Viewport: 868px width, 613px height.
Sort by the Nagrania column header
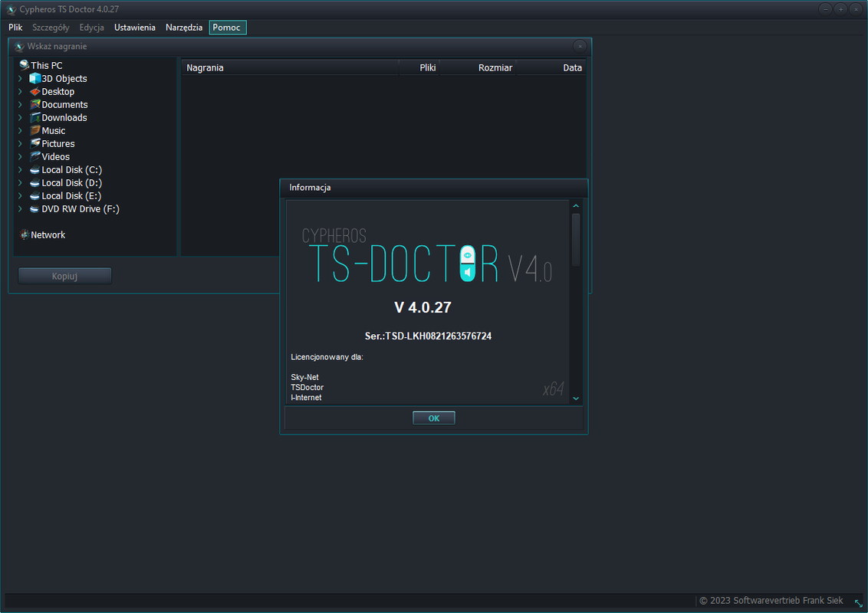click(x=290, y=67)
